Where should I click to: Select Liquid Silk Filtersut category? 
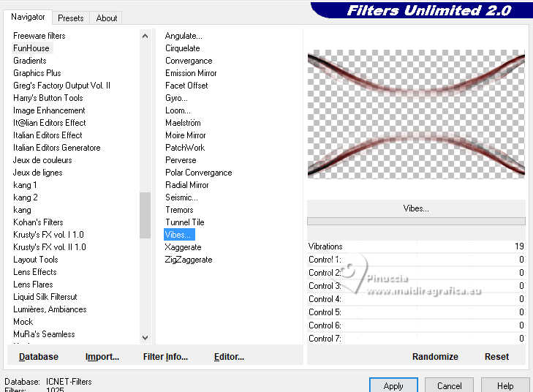(45, 297)
